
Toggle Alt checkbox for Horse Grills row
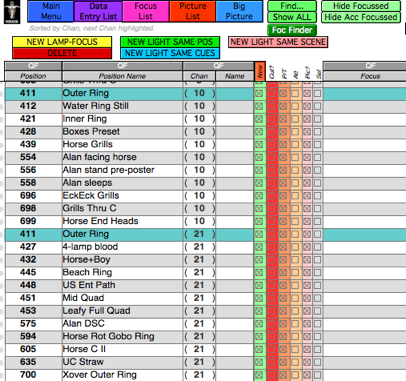295,145
